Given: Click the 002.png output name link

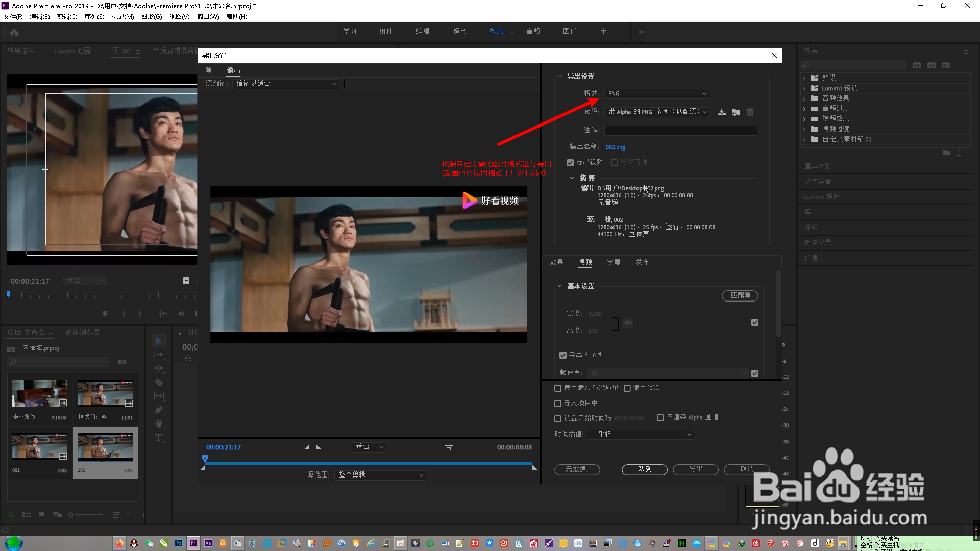Looking at the screenshot, I should click(615, 147).
